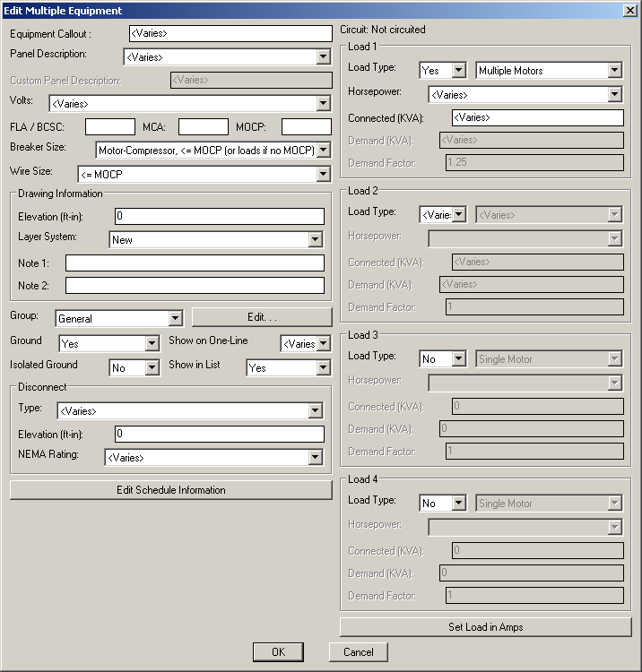
Task: Open the Ground dropdown
Action: [109, 343]
